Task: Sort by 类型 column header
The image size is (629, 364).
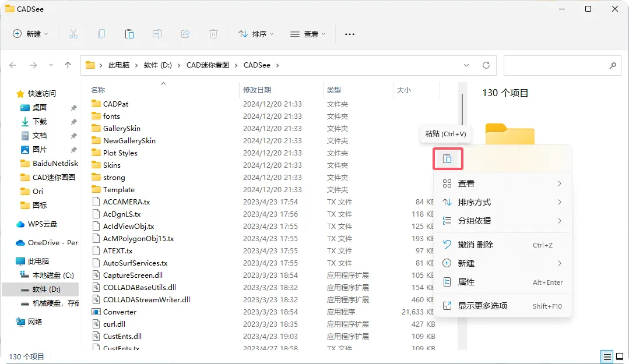Action: 334,90
